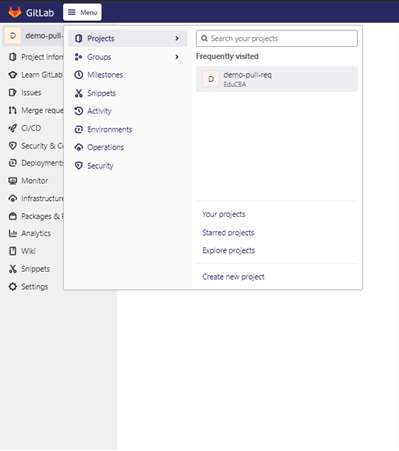This screenshot has height=451, width=399.
Task: Click the Frequently visited heading
Action: click(x=227, y=56)
